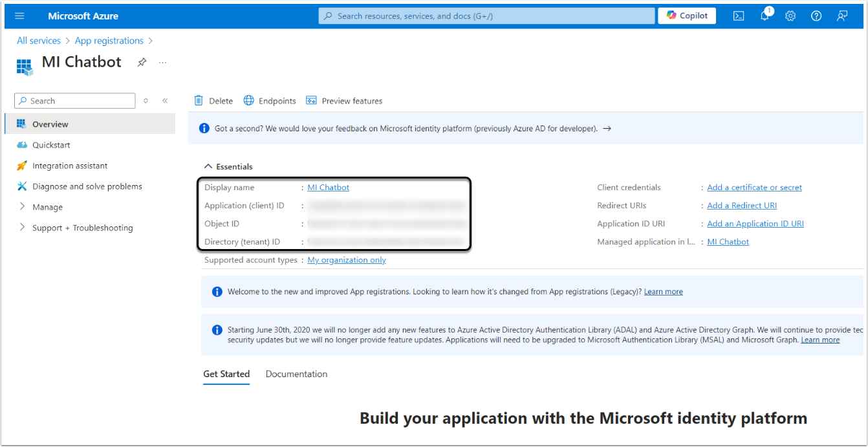Screen dimensions: 868x447
Task: Open the notifications bell
Action: [x=765, y=16]
